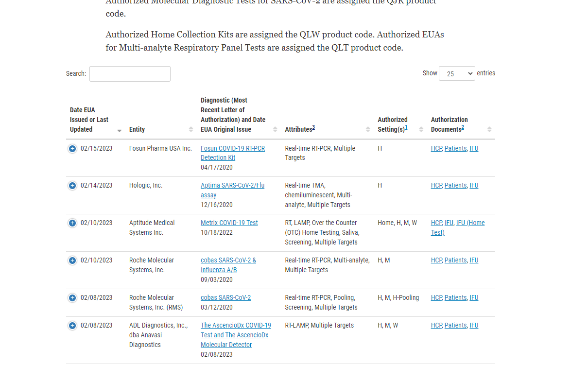Viewport: 588px width, 365px height.
Task: Open Patients document for cobas Influenza A/B
Action: (x=455, y=260)
